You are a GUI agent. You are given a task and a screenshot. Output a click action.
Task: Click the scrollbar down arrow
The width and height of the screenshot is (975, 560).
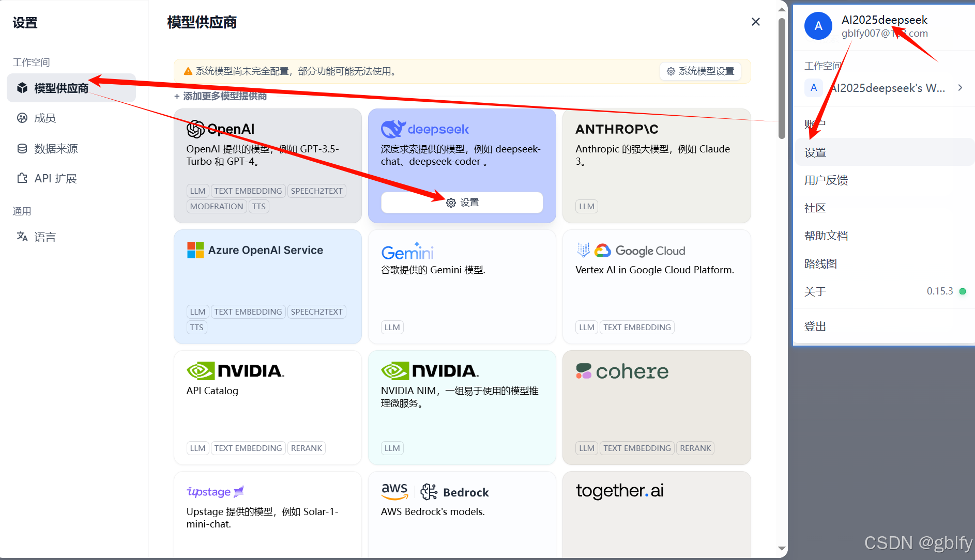tap(782, 549)
